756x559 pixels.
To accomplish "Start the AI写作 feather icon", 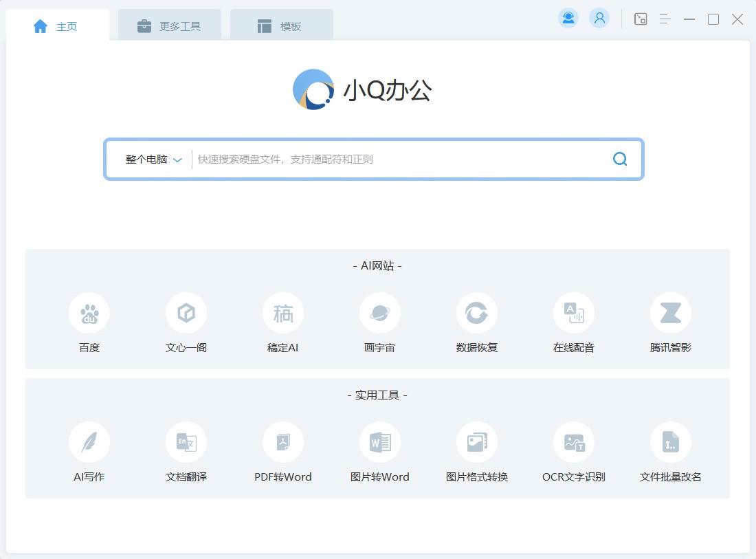I will point(89,443).
